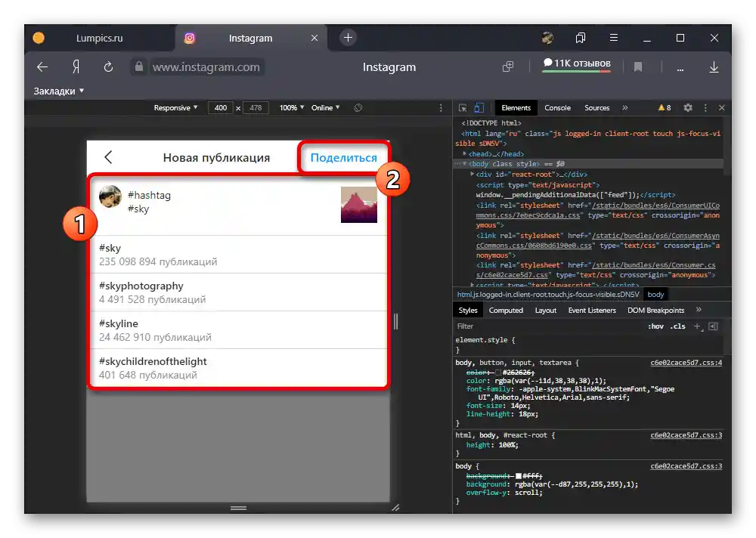Select the #skyphotography hashtag suggestion
Screen dimensions: 756x538
239,292
